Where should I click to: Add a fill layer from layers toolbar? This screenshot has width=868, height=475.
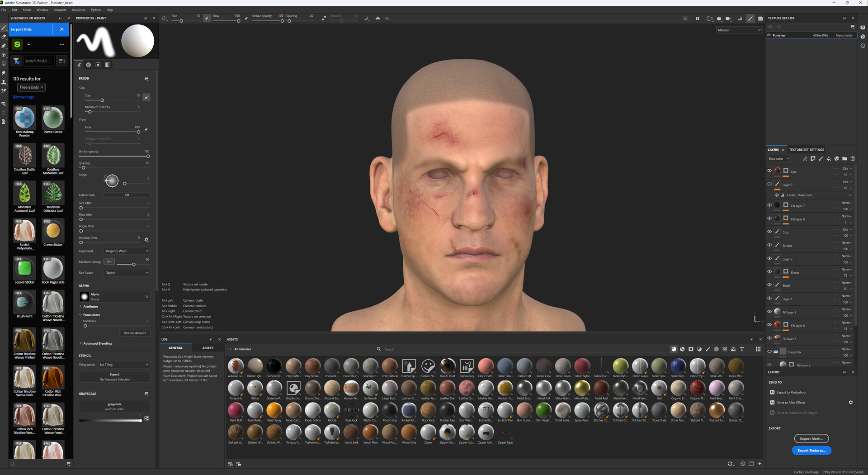(829, 159)
